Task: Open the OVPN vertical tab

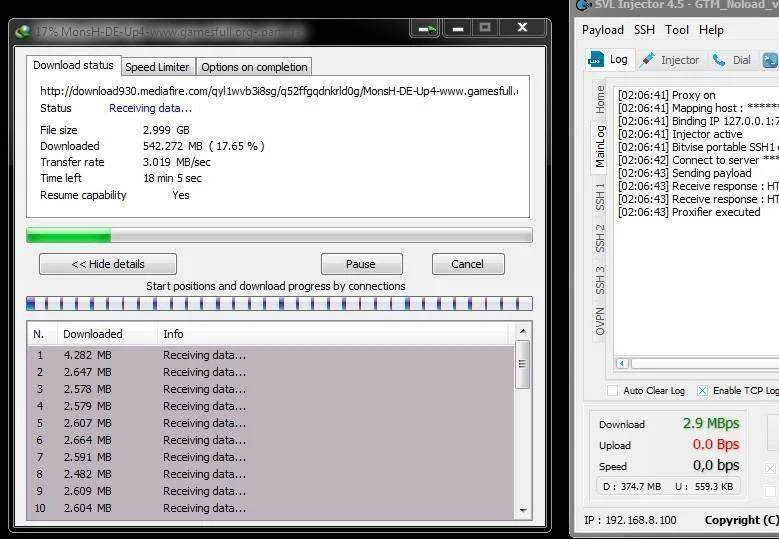Action: coord(601,321)
